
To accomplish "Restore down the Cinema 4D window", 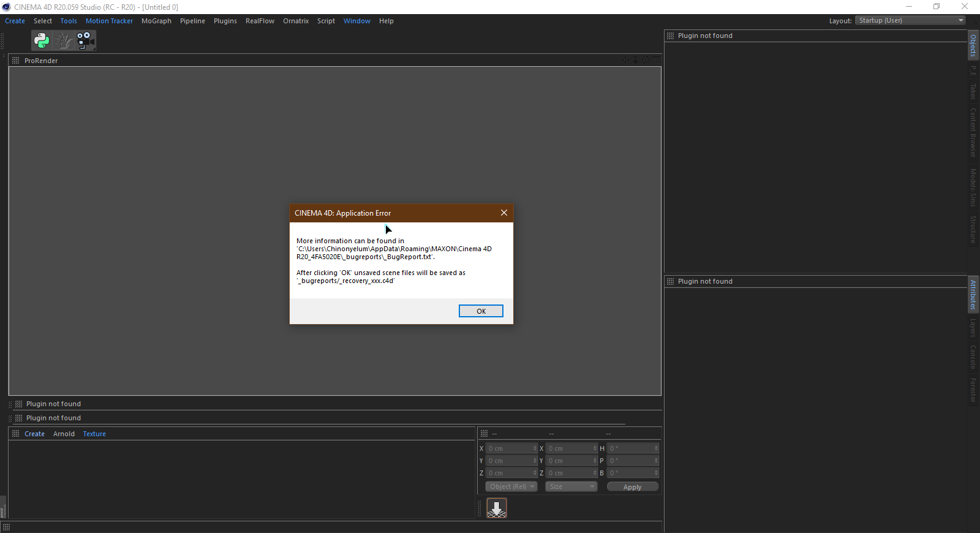I will click(937, 7).
